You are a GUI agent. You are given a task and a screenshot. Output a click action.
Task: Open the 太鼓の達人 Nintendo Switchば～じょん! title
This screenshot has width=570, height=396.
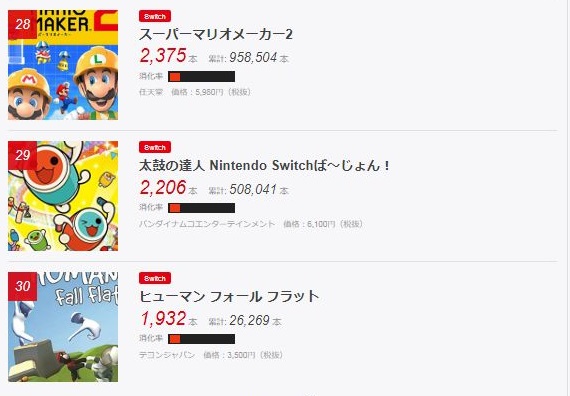[x=265, y=166]
